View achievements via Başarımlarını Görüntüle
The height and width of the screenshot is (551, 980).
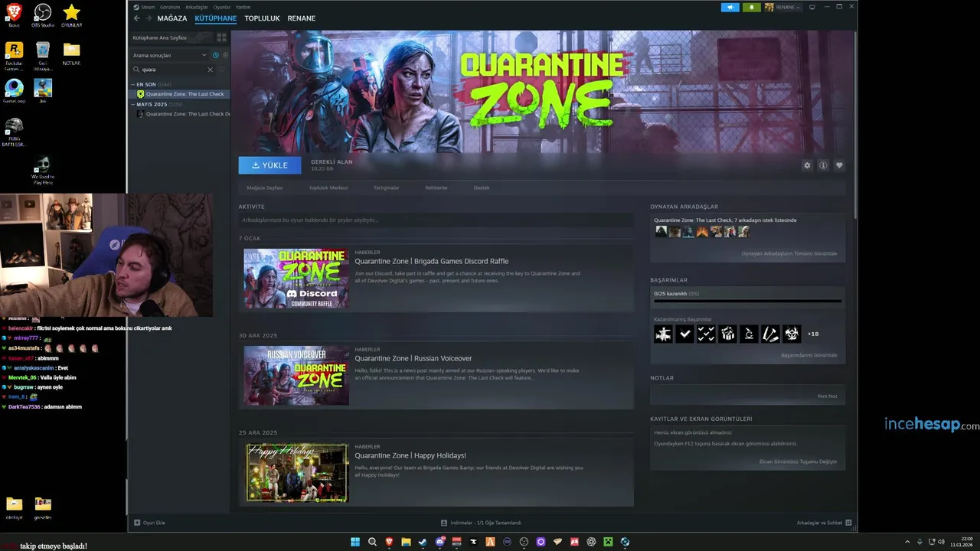click(808, 355)
